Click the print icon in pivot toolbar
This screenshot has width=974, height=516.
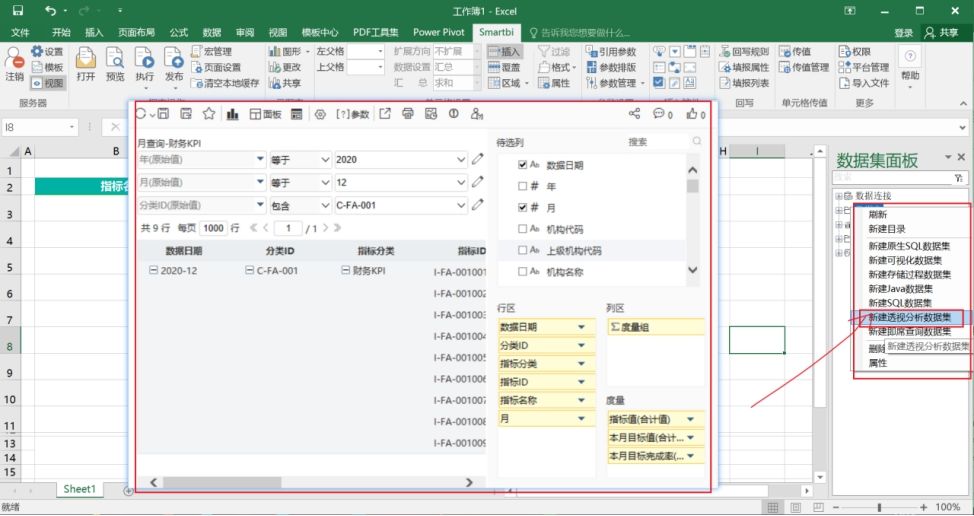coord(407,114)
